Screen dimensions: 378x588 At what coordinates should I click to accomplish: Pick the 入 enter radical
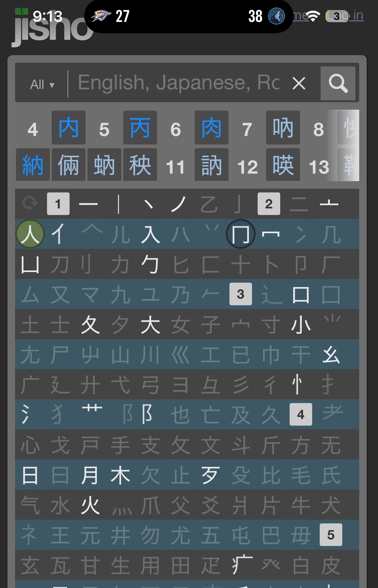(150, 234)
